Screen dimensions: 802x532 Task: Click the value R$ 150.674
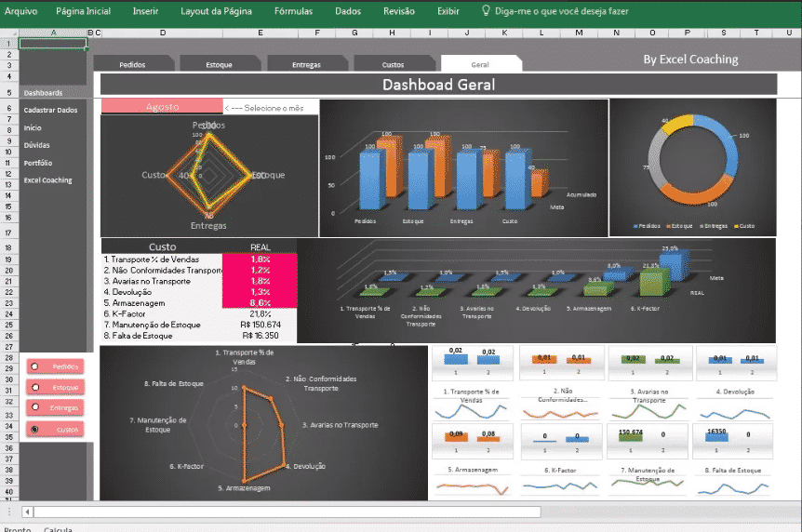coord(261,325)
